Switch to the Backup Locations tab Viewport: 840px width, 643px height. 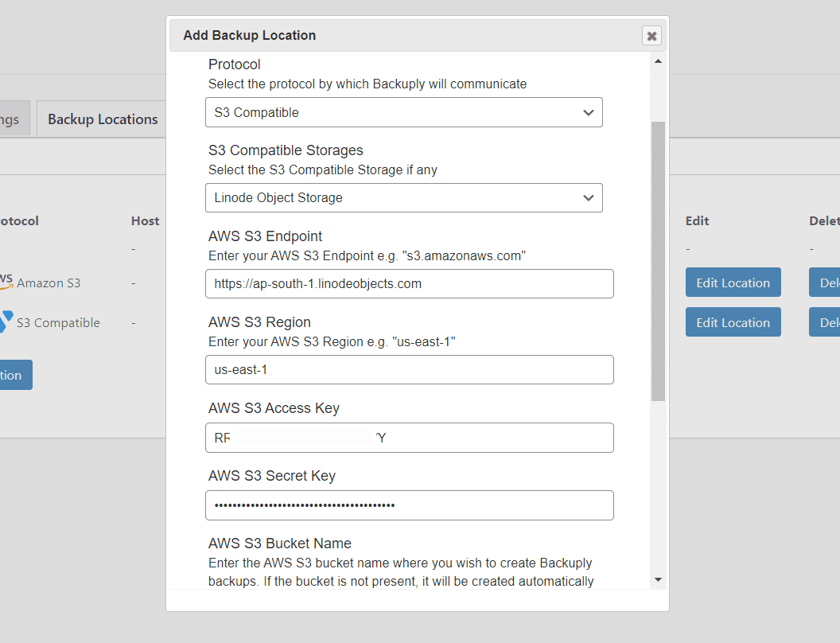[102, 119]
